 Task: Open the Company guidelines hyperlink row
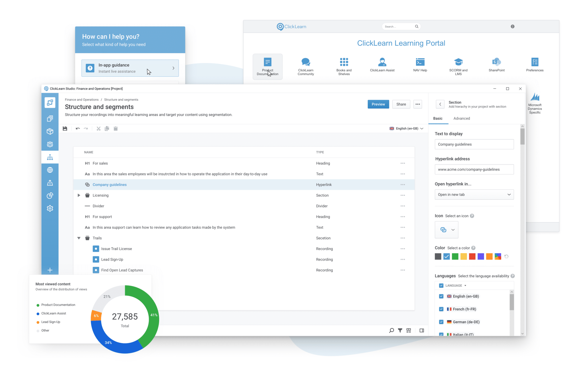tap(109, 185)
